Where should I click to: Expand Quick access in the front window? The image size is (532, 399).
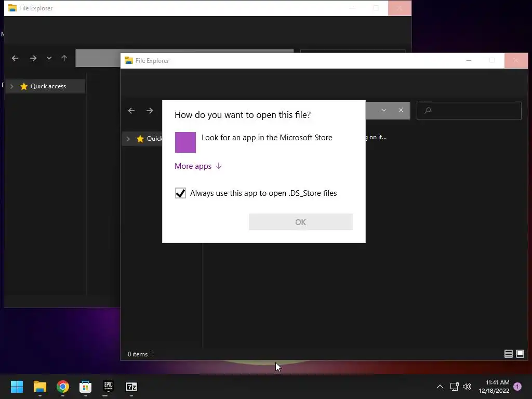pyautogui.click(x=128, y=139)
